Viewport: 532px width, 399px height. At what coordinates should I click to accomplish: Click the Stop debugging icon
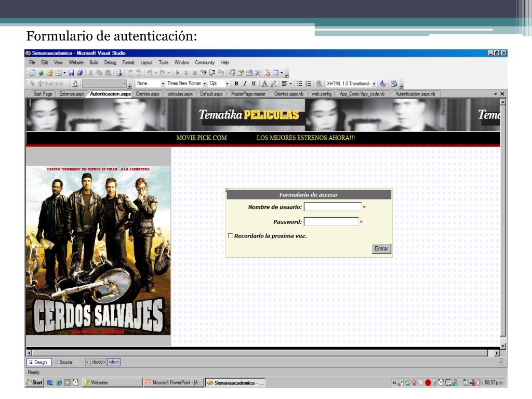coord(194,73)
